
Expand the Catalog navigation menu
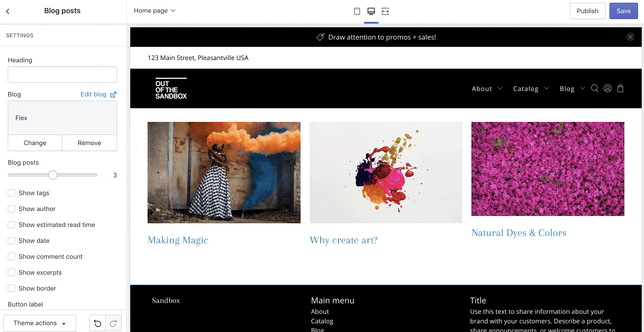pos(531,89)
